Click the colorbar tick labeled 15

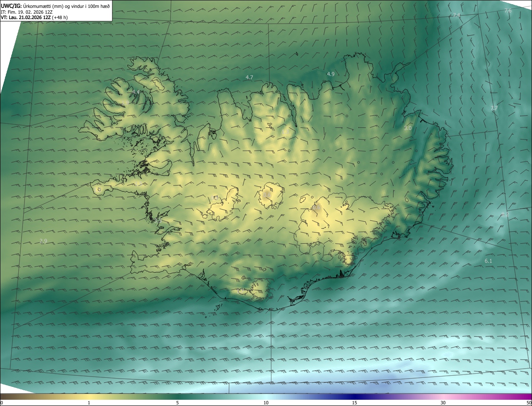(355, 403)
